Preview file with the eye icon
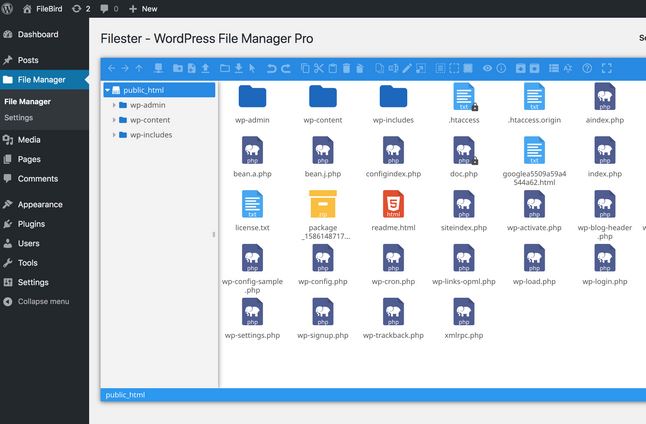 click(x=487, y=68)
